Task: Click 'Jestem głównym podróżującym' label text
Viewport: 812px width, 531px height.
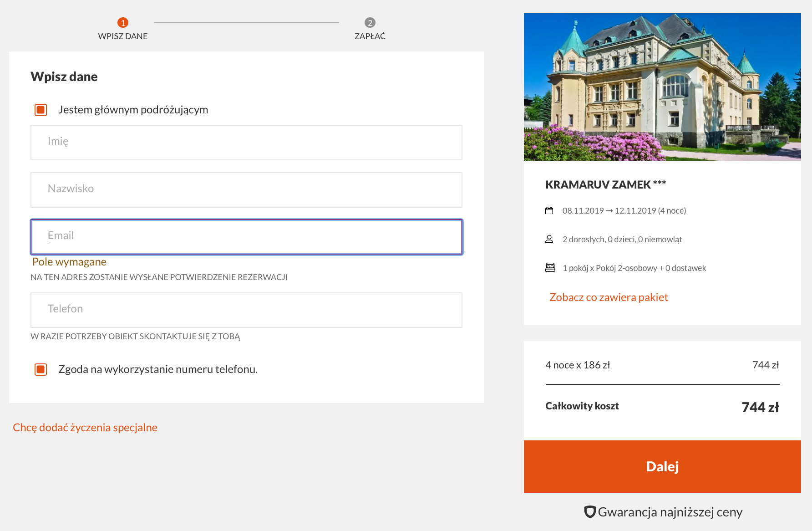Action: tap(133, 110)
